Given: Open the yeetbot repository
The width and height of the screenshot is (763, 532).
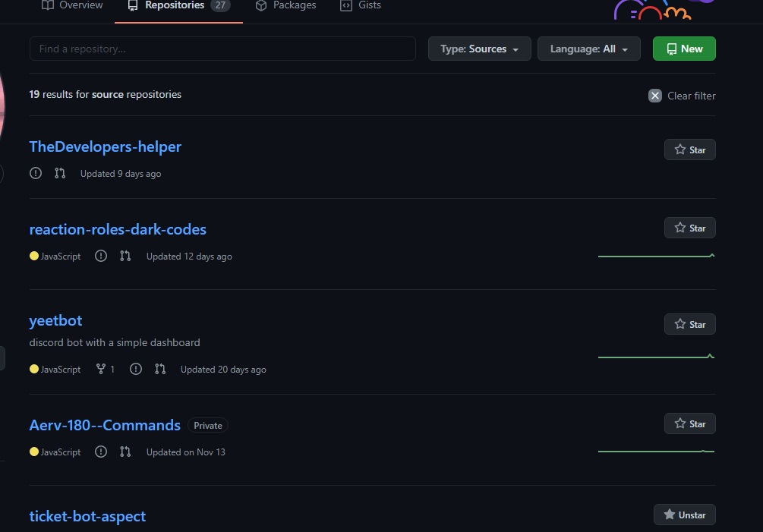Looking at the screenshot, I should point(55,320).
